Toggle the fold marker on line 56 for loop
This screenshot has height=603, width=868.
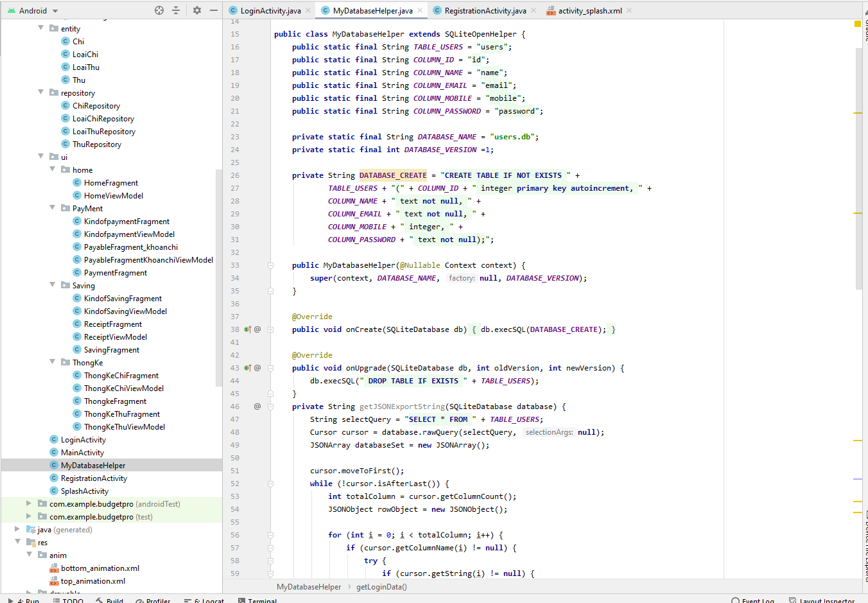point(270,535)
